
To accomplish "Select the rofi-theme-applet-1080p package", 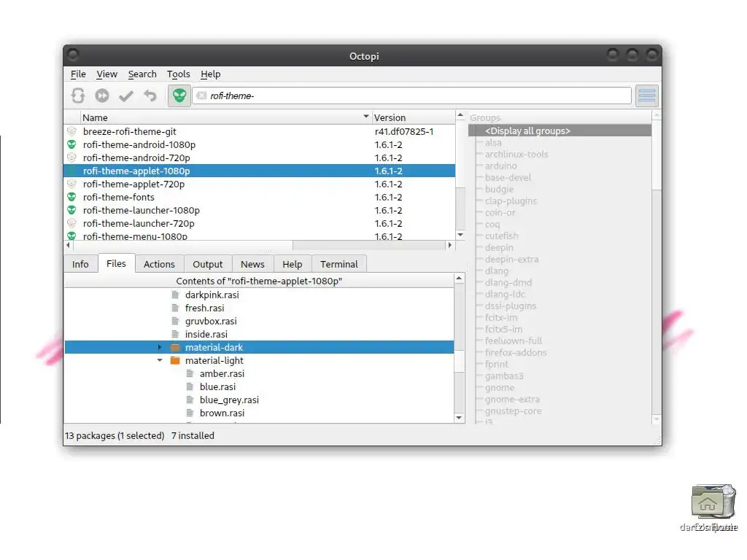I will click(260, 171).
